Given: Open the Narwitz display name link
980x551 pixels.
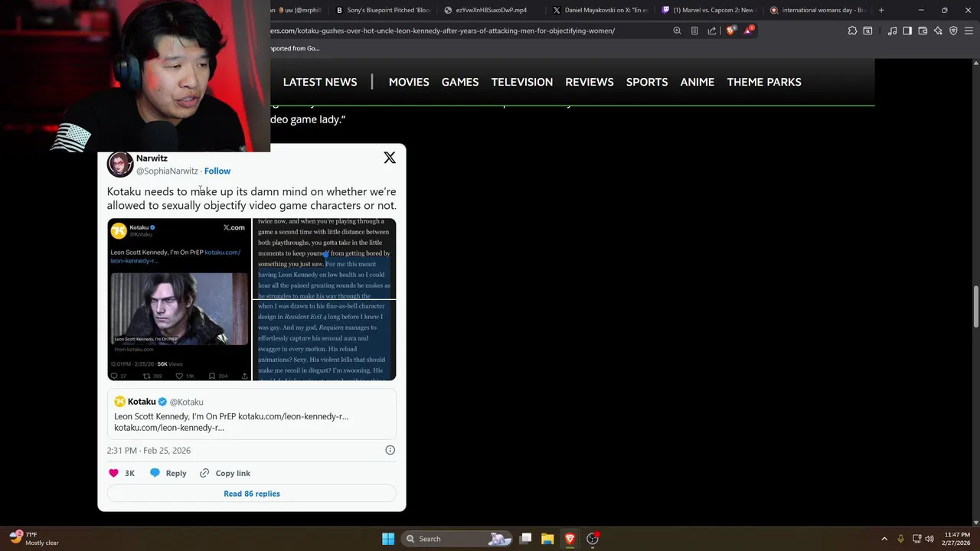Looking at the screenshot, I should pyautogui.click(x=152, y=158).
